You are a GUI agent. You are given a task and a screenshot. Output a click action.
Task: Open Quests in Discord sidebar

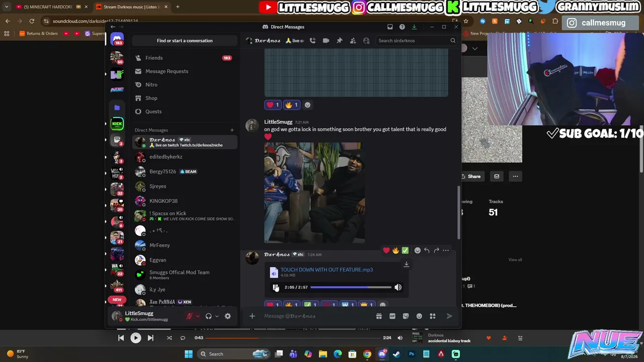pos(184,112)
